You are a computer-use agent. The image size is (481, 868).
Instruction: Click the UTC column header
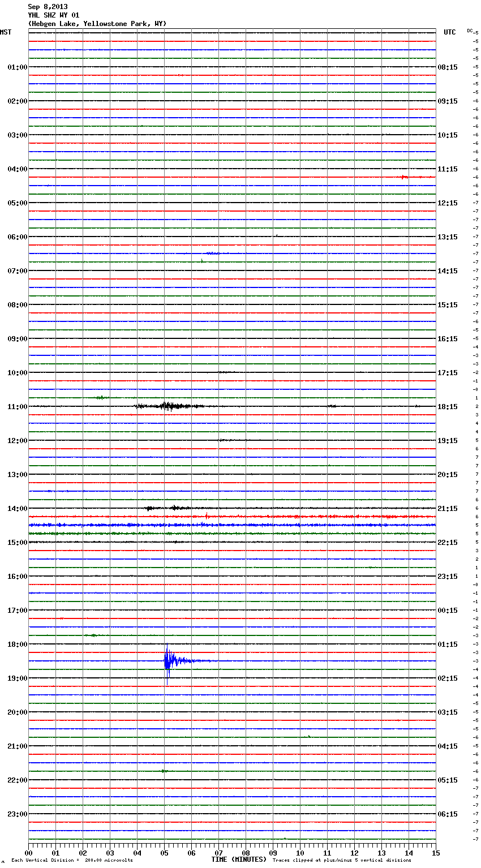[x=449, y=32]
